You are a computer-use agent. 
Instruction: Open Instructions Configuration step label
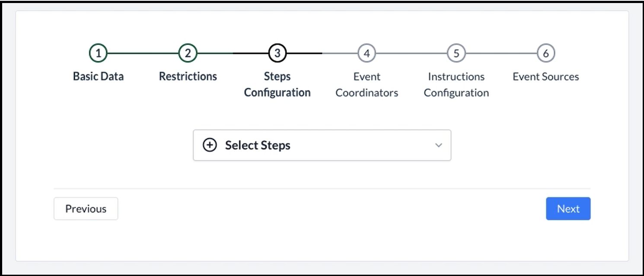click(x=456, y=84)
